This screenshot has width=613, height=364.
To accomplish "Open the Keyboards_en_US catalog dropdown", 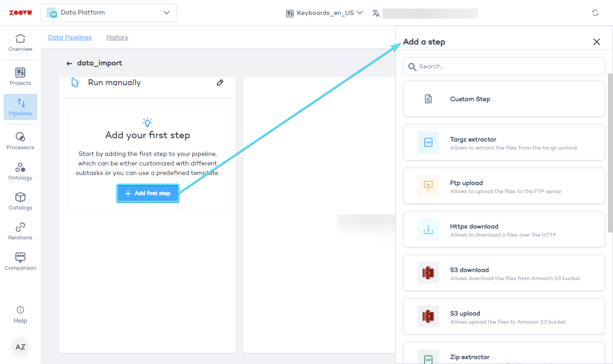I will point(324,13).
